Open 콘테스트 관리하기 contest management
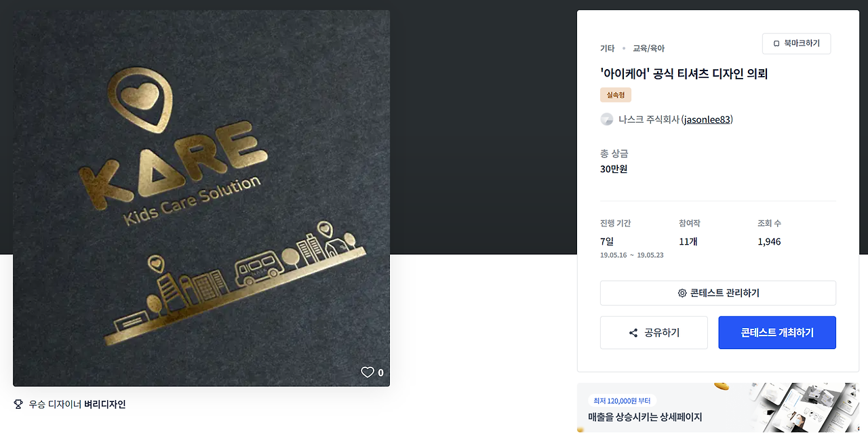The height and width of the screenshot is (440, 868). coord(718,293)
